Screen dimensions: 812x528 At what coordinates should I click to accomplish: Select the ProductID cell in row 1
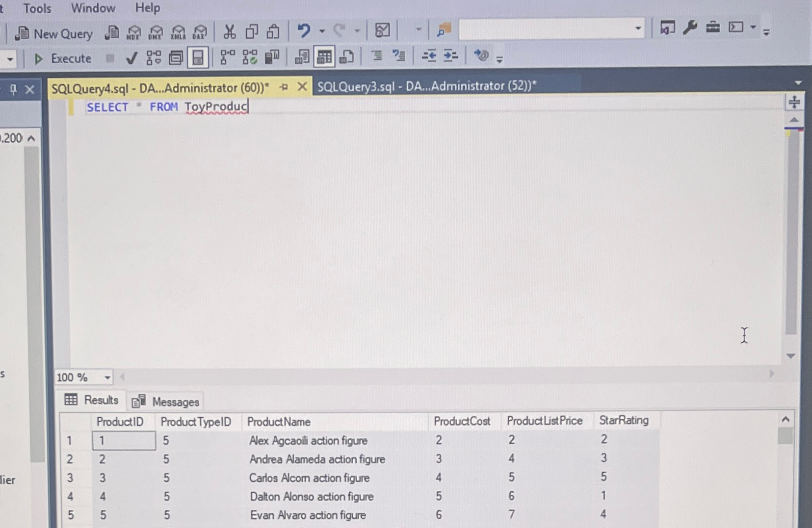click(x=123, y=440)
